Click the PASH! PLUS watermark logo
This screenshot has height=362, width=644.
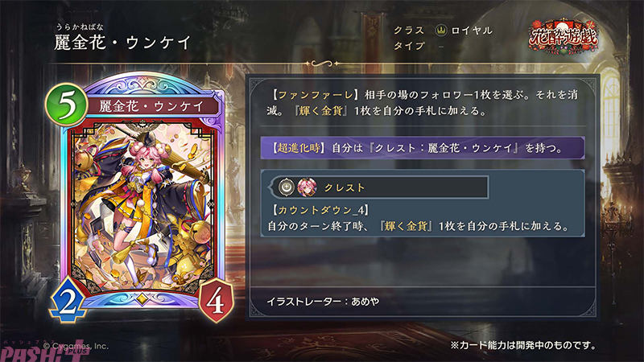[44, 352]
